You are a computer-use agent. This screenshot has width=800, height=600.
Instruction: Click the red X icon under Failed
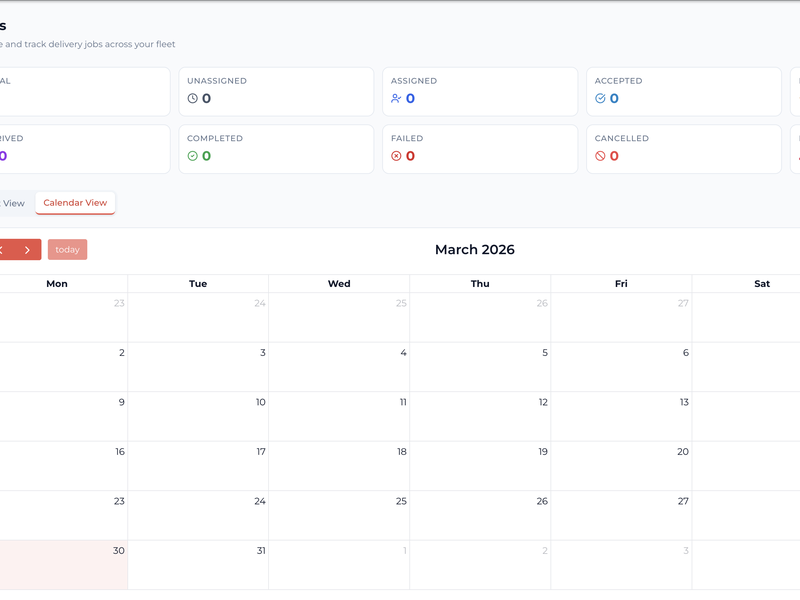coord(397,156)
